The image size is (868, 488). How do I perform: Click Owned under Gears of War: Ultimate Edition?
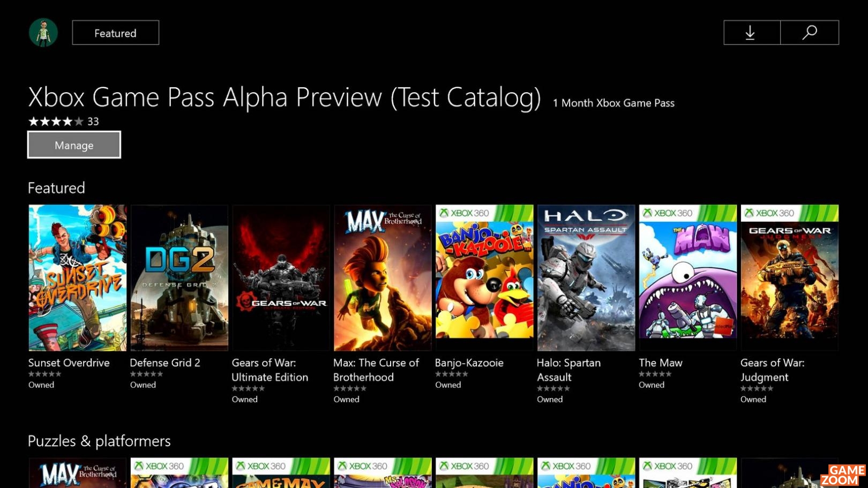click(245, 399)
